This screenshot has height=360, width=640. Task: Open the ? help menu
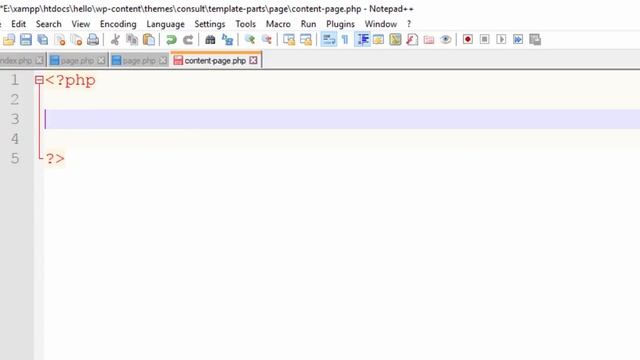(x=409, y=24)
